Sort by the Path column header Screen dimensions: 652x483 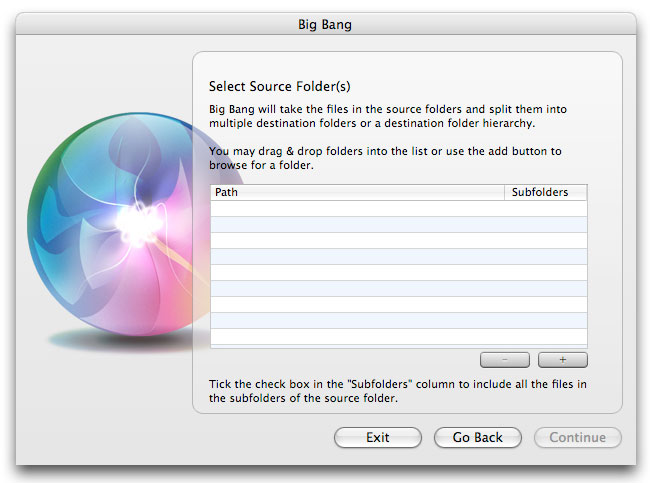357,192
